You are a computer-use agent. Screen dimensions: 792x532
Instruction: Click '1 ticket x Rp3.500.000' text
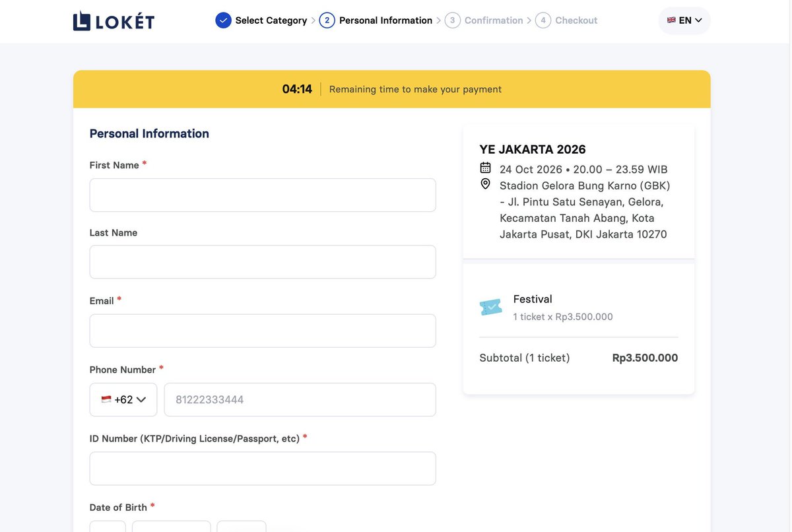563,317
